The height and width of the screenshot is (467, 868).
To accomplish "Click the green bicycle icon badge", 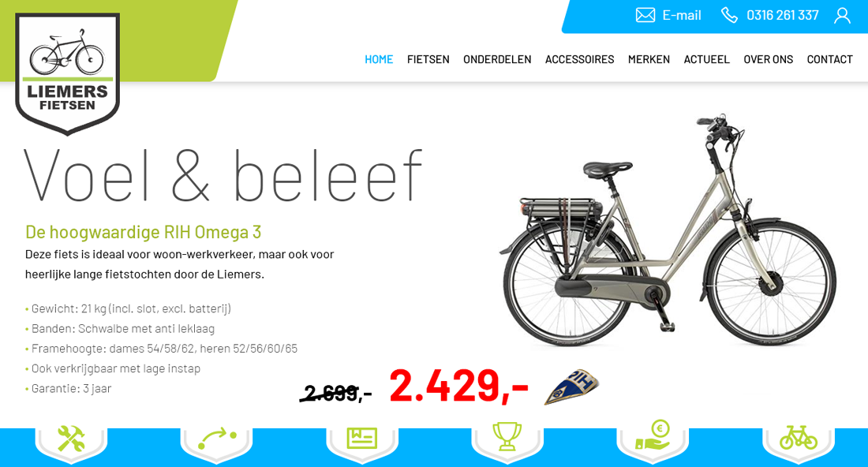I will pyautogui.click(x=798, y=437).
